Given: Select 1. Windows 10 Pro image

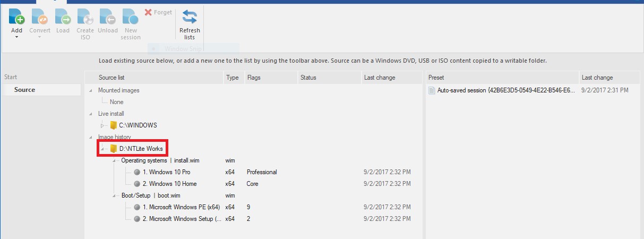Looking at the screenshot, I should [166, 172].
